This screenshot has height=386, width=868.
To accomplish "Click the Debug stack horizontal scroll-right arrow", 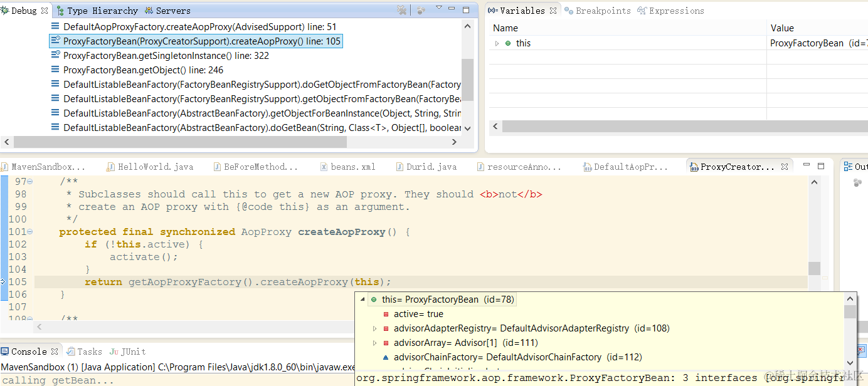I will click(x=455, y=142).
